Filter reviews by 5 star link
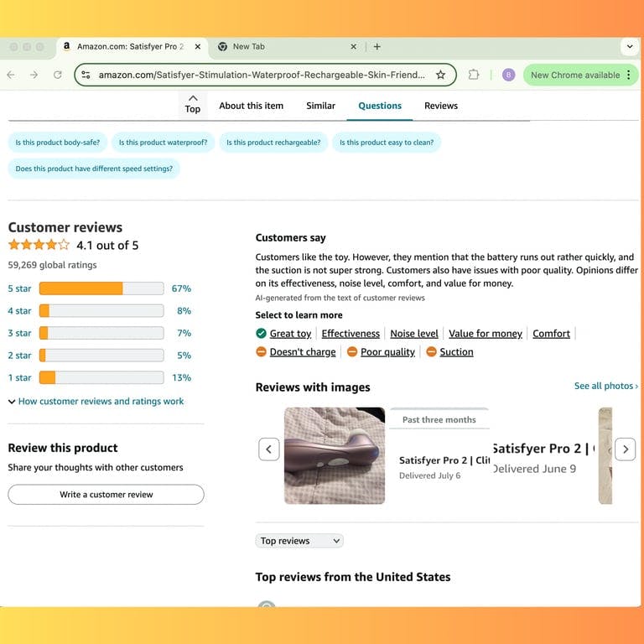 click(19, 288)
